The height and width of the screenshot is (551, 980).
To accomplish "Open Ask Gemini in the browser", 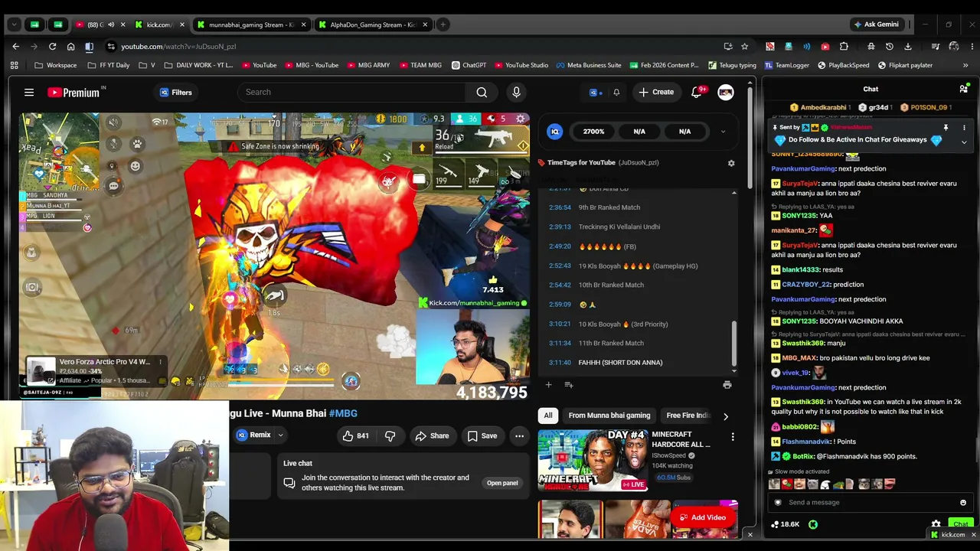I will 876,24.
